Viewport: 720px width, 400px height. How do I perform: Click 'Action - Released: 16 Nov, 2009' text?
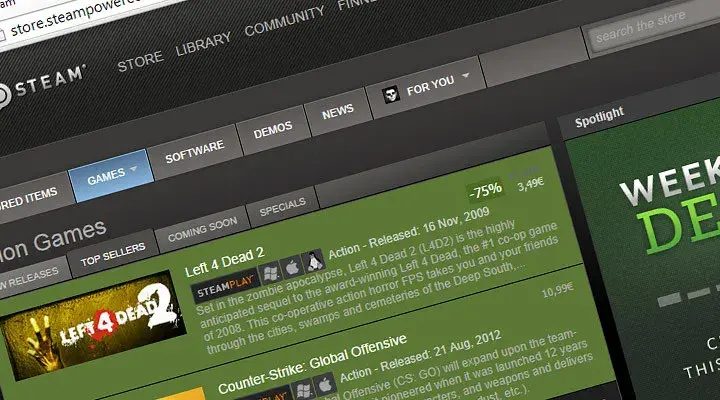(409, 233)
